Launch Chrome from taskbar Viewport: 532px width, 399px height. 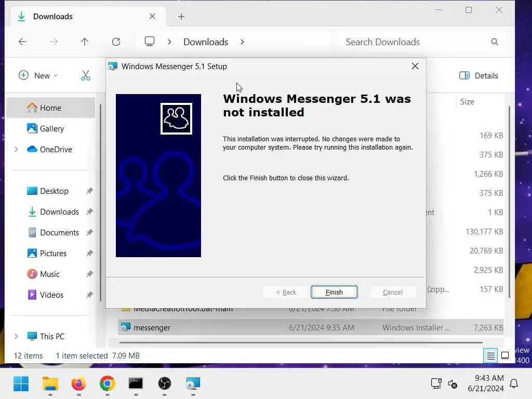tap(107, 384)
